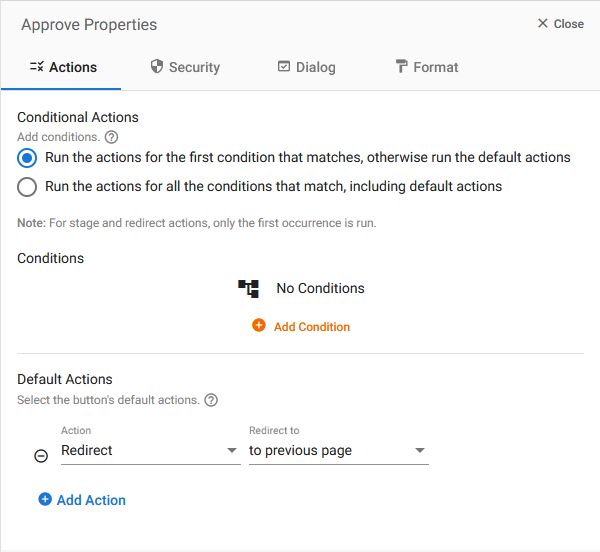Click the Approve Properties title

pyautogui.click(x=89, y=24)
